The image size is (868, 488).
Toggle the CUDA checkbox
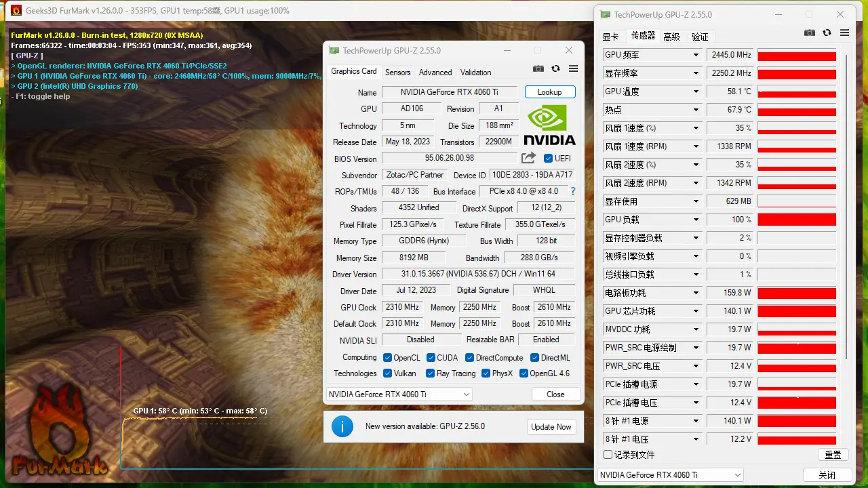(x=431, y=358)
